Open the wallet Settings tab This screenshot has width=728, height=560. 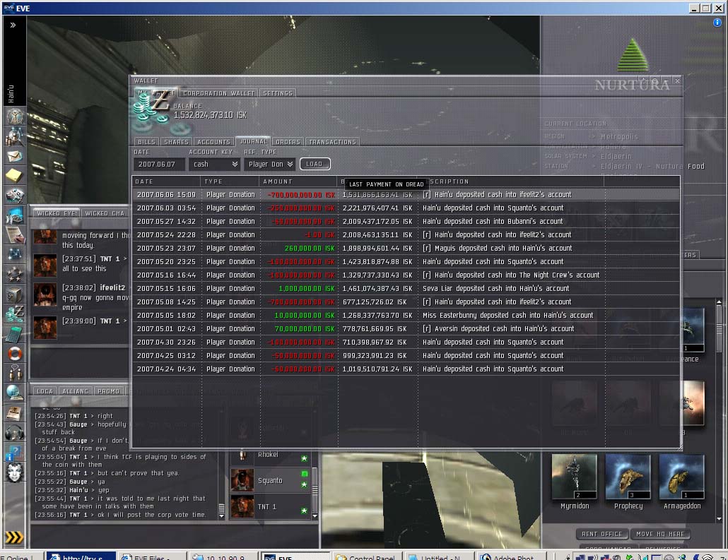tap(278, 93)
